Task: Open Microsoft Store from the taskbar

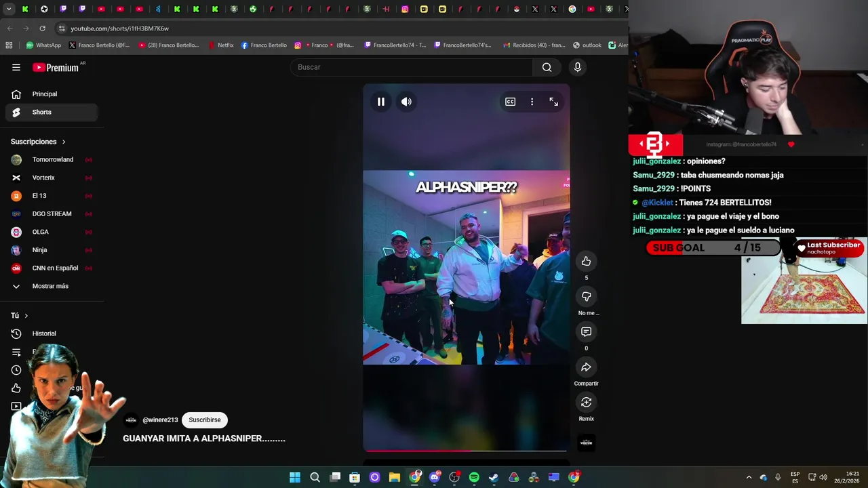Action: pyautogui.click(x=355, y=477)
